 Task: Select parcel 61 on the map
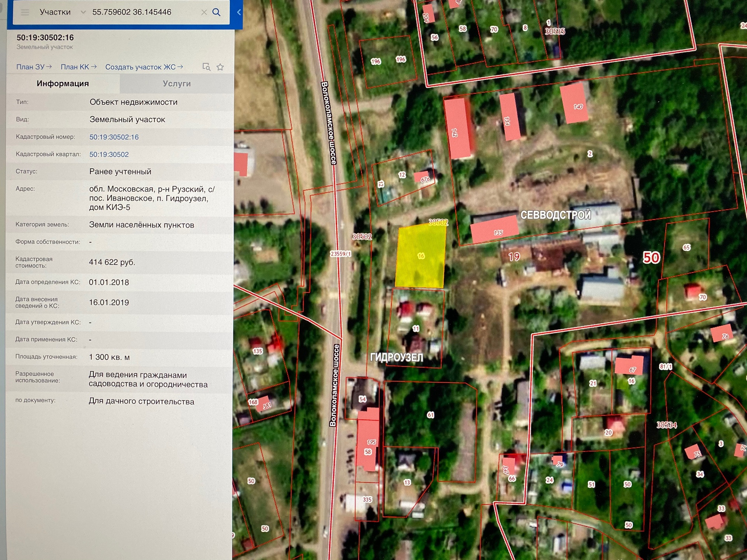click(x=430, y=415)
